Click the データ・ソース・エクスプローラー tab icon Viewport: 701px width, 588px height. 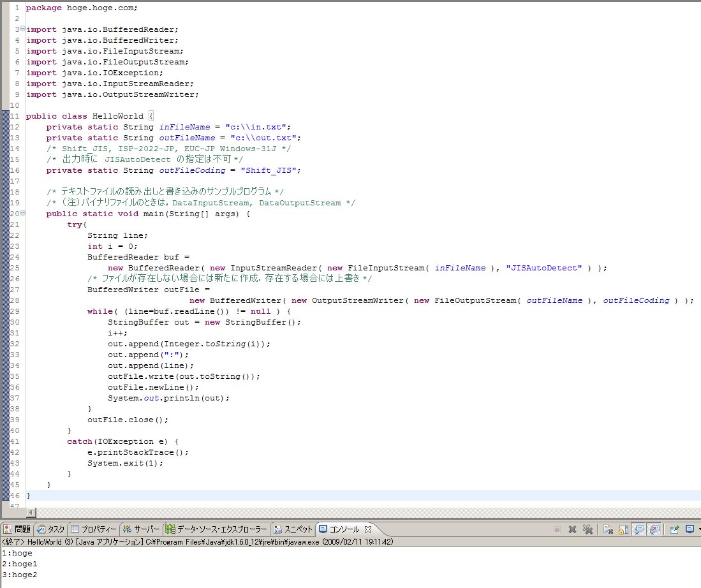170,529
